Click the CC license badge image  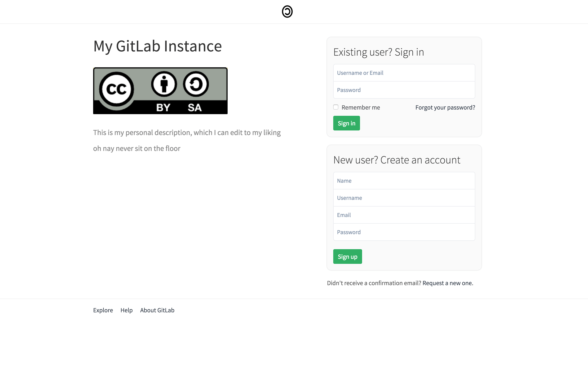(x=160, y=90)
